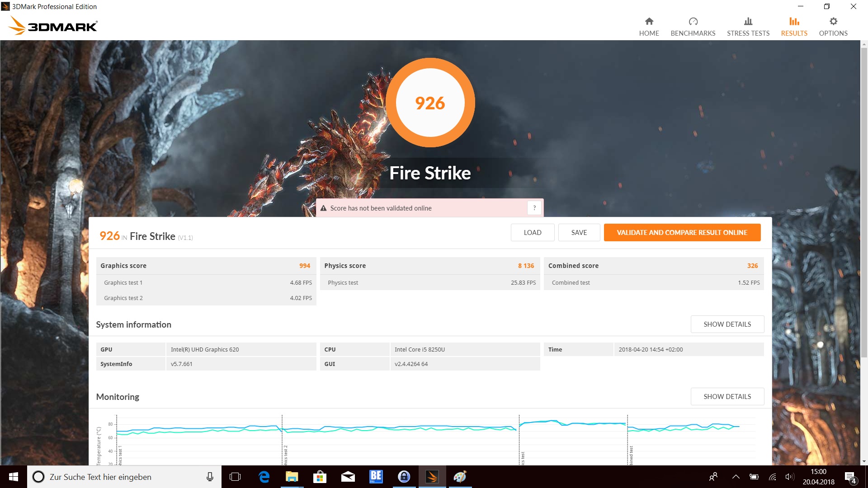Show hidden system tray icons
The image size is (868, 488).
tap(736, 477)
